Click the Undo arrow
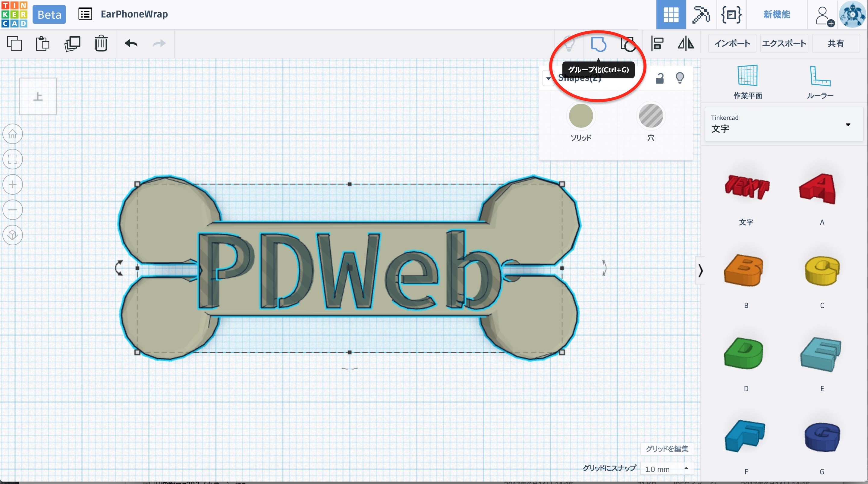The image size is (868, 484). [x=131, y=43]
